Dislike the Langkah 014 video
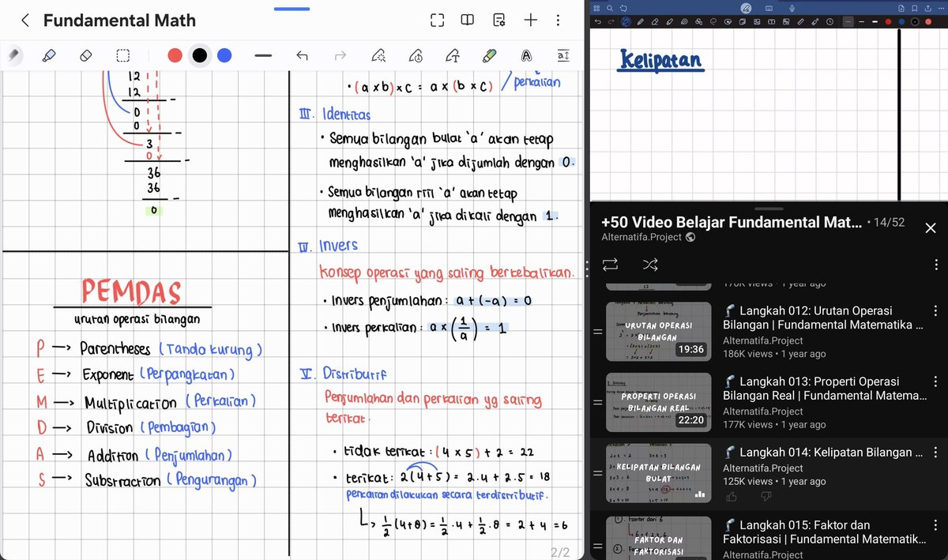 coord(766,497)
